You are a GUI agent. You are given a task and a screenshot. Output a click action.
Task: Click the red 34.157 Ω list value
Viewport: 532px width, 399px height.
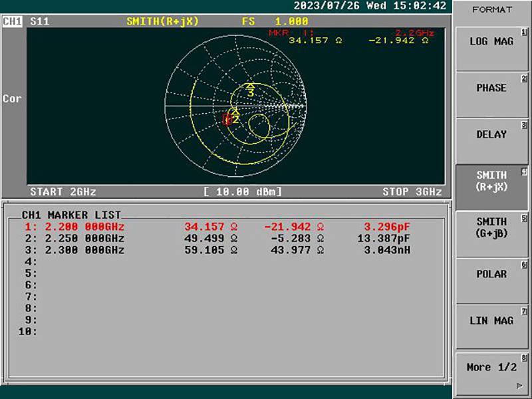coord(211,227)
